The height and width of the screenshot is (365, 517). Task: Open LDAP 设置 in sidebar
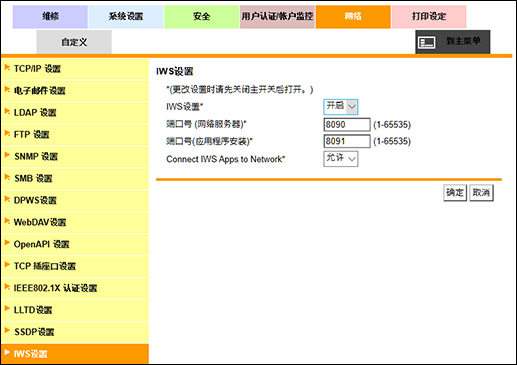tap(75, 113)
